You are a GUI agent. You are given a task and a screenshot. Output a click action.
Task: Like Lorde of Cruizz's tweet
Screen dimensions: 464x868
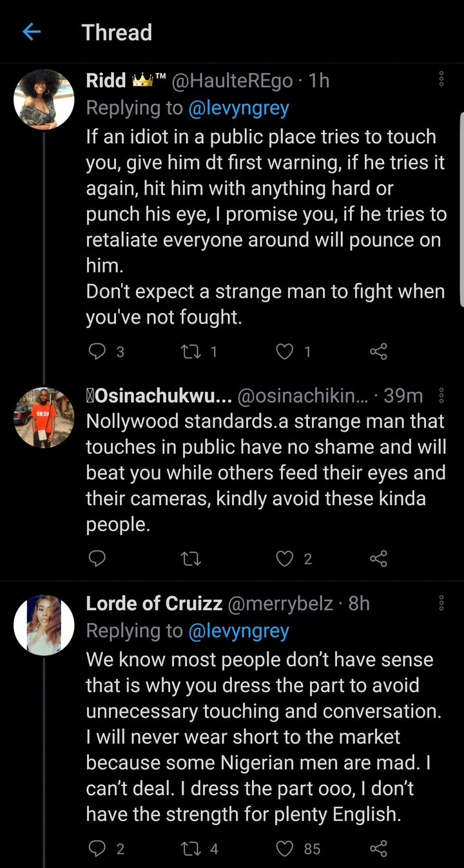284,849
